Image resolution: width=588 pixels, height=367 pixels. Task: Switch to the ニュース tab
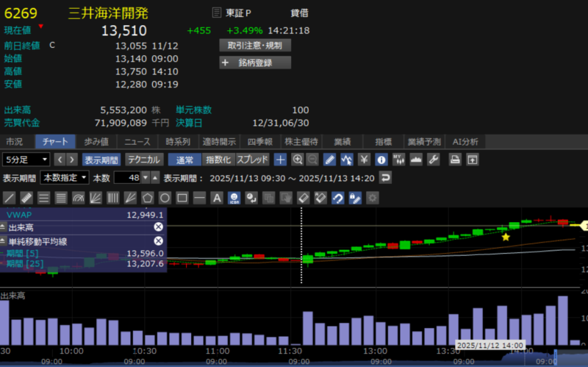137,142
